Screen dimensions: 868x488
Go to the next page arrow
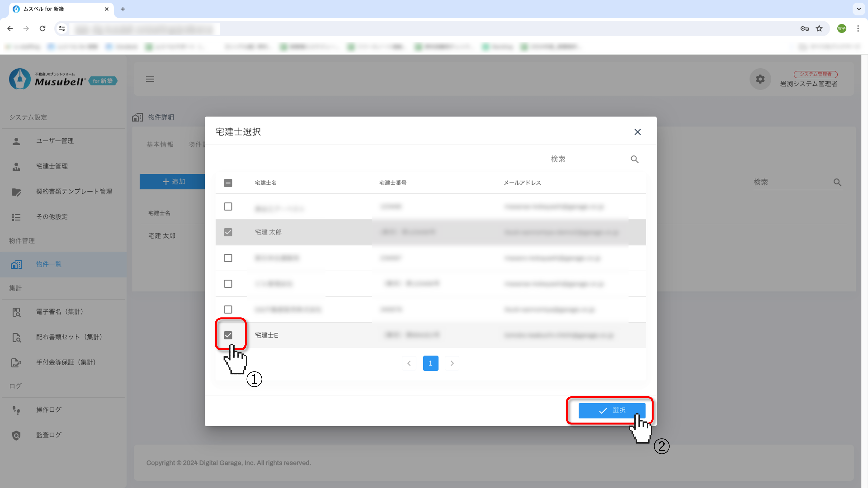click(x=452, y=363)
